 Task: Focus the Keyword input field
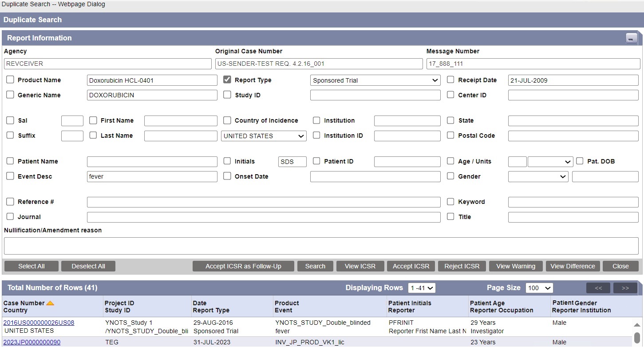coord(573,202)
